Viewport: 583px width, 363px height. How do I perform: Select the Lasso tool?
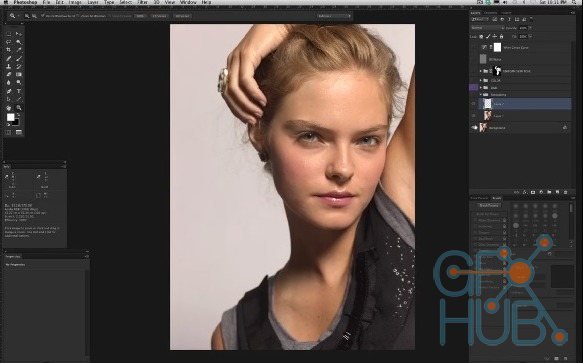(x=9, y=42)
